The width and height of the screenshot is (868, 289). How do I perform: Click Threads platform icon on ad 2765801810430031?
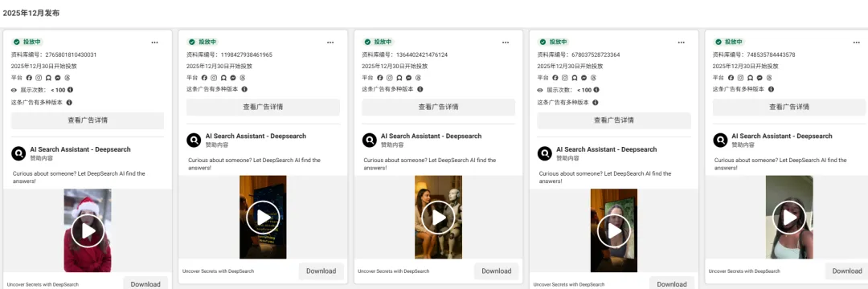(x=68, y=78)
